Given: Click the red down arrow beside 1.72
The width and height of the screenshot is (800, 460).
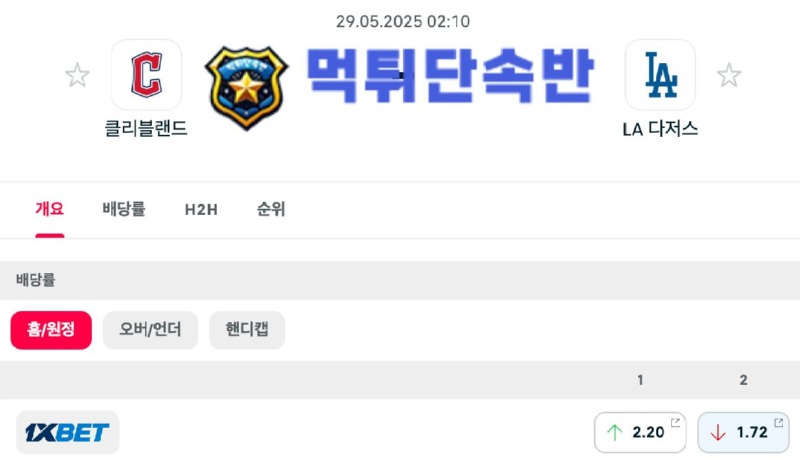Looking at the screenshot, I should [x=718, y=432].
